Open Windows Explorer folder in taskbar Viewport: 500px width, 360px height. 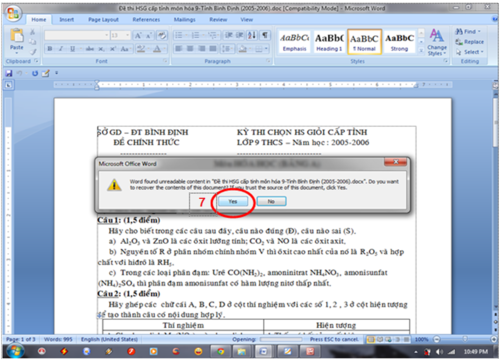241,351
